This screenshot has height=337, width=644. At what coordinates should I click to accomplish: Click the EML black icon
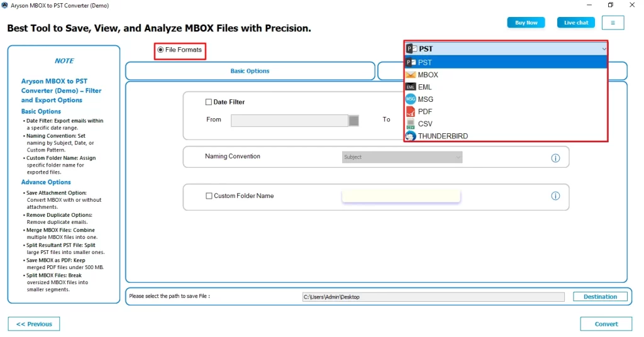click(410, 87)
